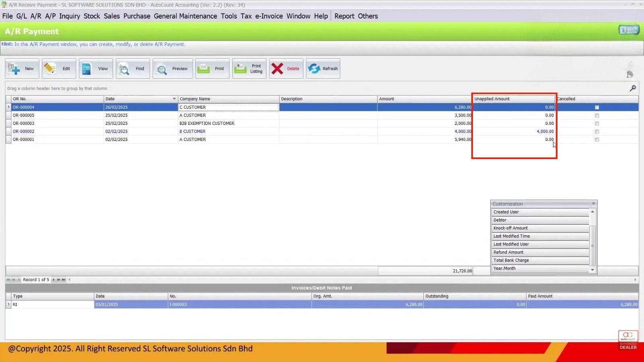
Task: Open the Others menu
Action: pyautogui.click(x=368, y=16)
